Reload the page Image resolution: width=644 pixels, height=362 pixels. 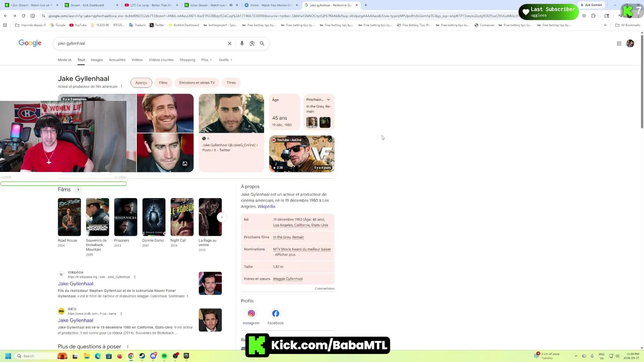coord(23,16)
